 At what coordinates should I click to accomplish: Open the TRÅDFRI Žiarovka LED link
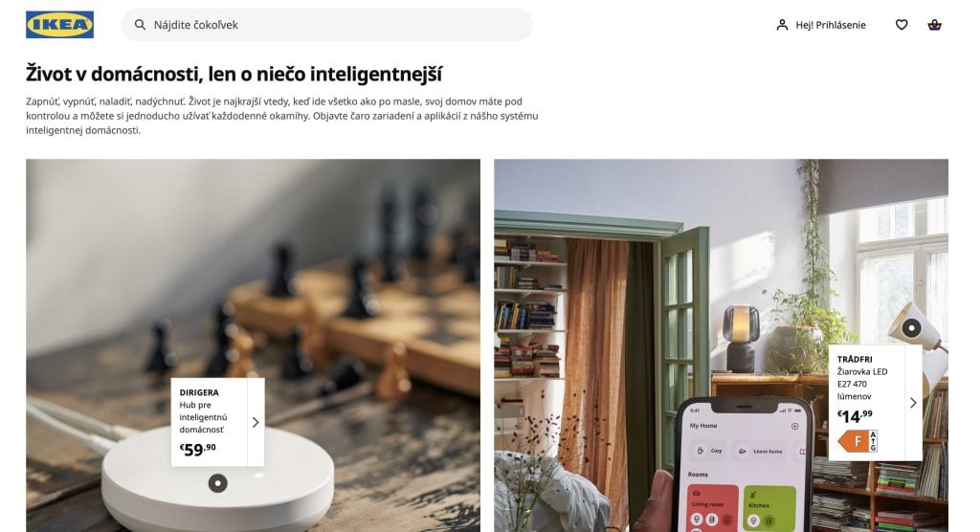(x=862, y=378)
